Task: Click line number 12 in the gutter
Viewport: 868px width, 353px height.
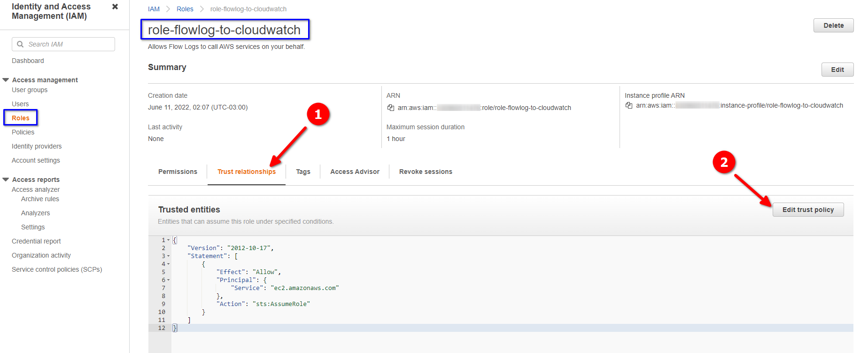Action: coord(162,328)
